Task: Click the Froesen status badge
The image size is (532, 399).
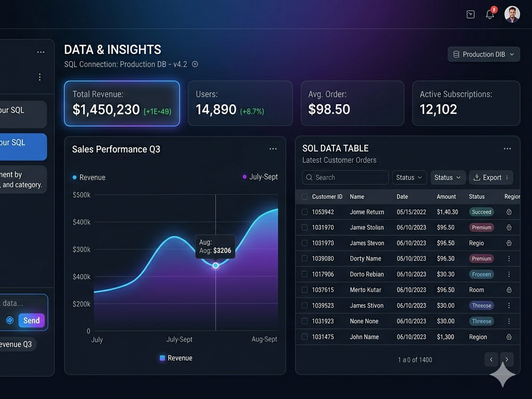Action: click(481, 274)
